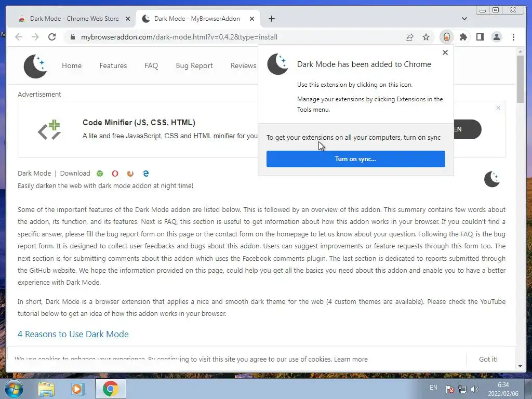This screenshot has width=532, height=399.
Task: Click the Code Minifier ad icon
Action: tap(49, 129)
